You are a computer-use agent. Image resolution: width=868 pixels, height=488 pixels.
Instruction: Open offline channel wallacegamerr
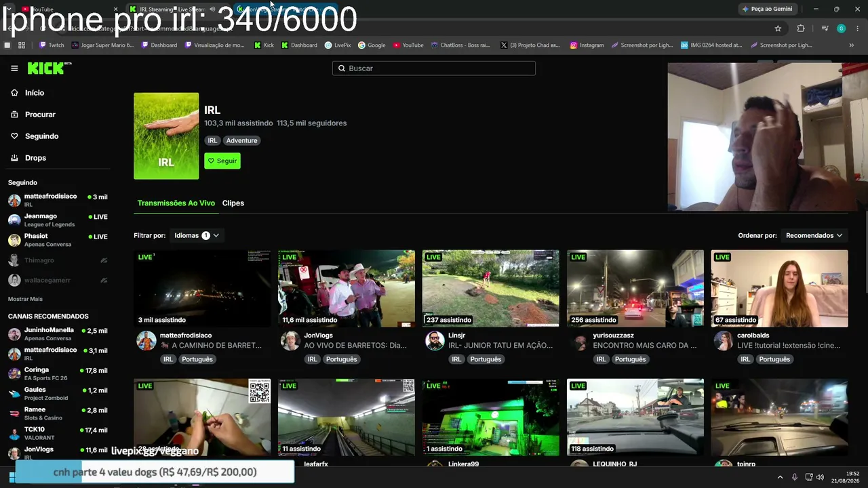pos(58,280)
